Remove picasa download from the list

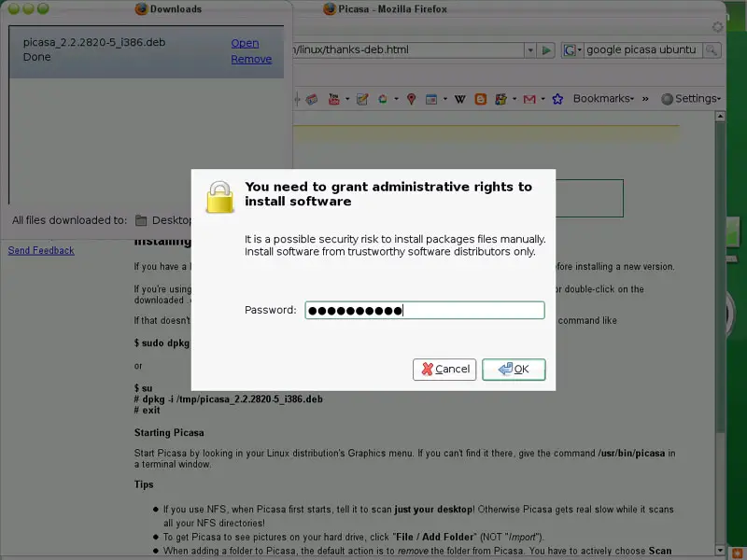click(251, 59)
